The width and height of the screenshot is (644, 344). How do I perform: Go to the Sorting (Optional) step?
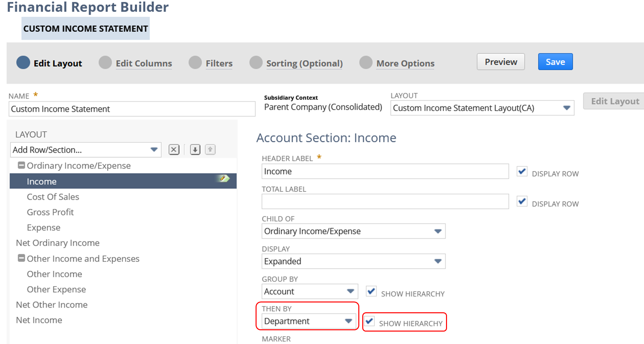tap(304, 63)
